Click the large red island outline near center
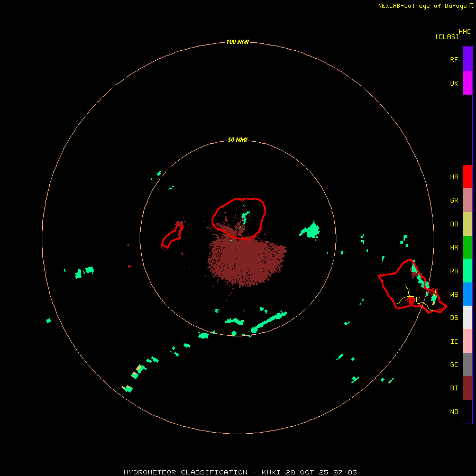This screenshot has height=476, width=476. click(239, 218)
